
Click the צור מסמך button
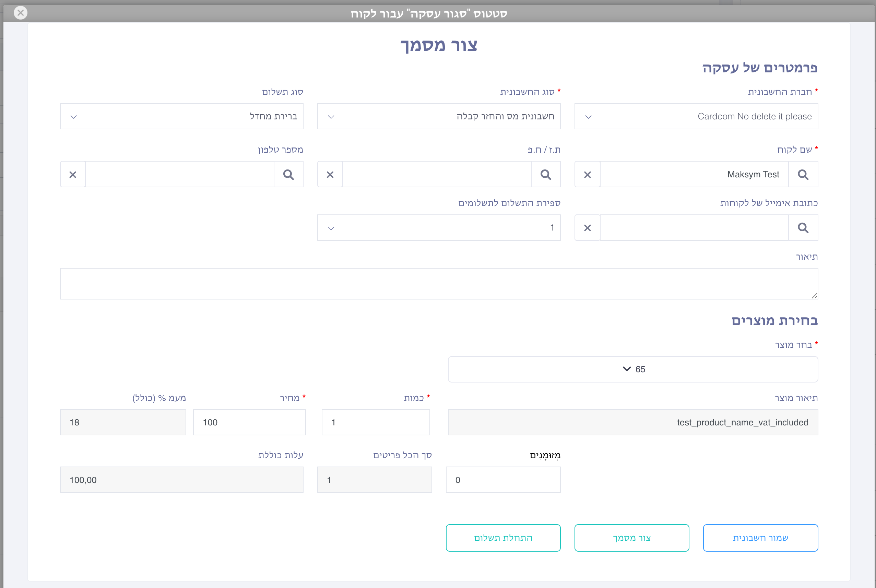coord(632,538)
